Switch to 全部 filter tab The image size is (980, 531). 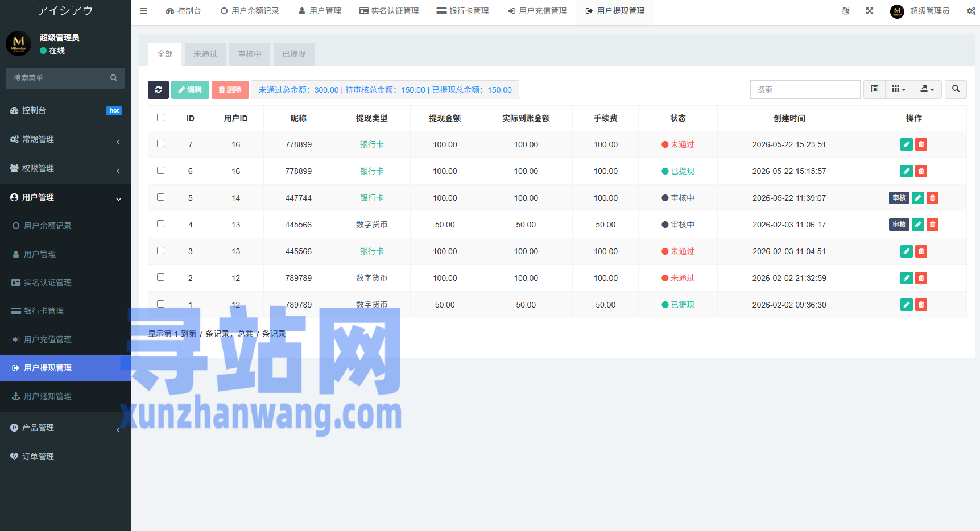tap(165, 54)
